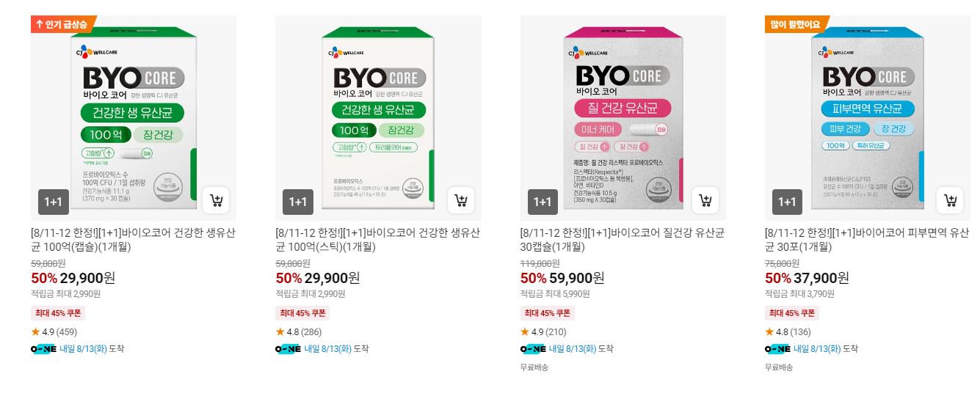Add 생유산균 스틱 product to cart
Viewport: 980px width, 396px height.
point(461,200)
